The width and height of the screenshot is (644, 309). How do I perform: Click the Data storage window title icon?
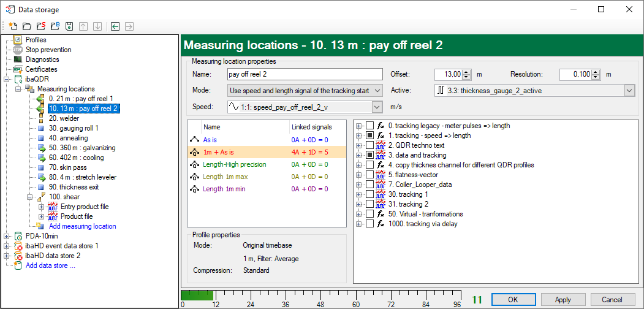[x=10, y=9]
